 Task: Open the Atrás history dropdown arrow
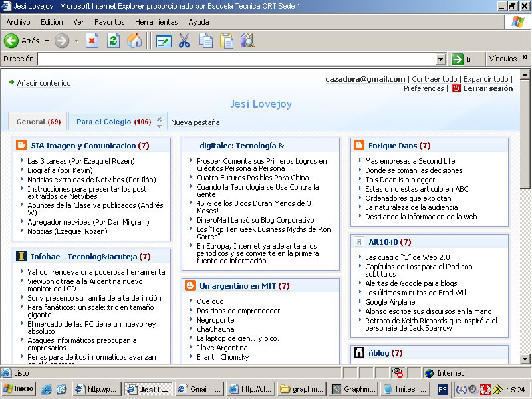[x=47, y=41]
